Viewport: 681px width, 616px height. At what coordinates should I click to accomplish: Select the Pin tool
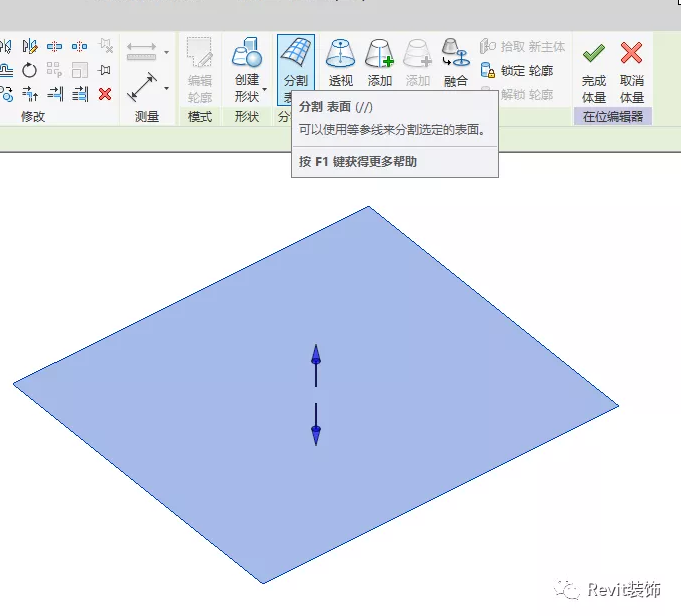[105, 70]
